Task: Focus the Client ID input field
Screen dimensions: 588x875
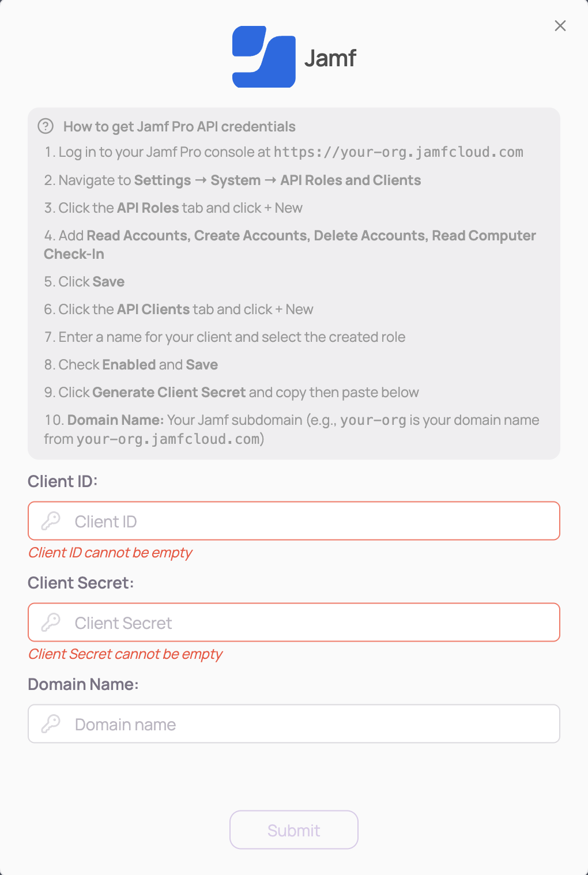Action: pos(311,521)
